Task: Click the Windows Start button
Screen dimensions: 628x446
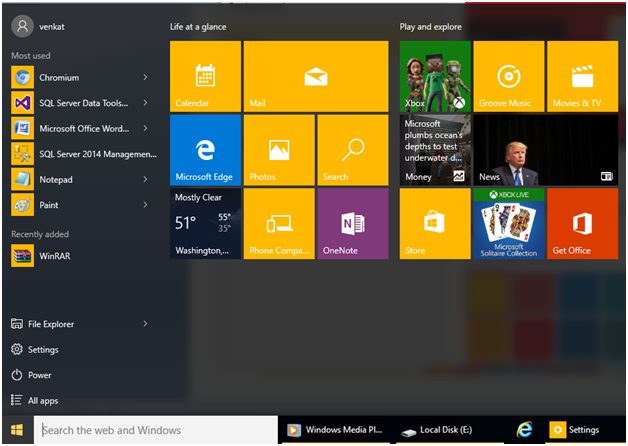Action: coord(17,430)
